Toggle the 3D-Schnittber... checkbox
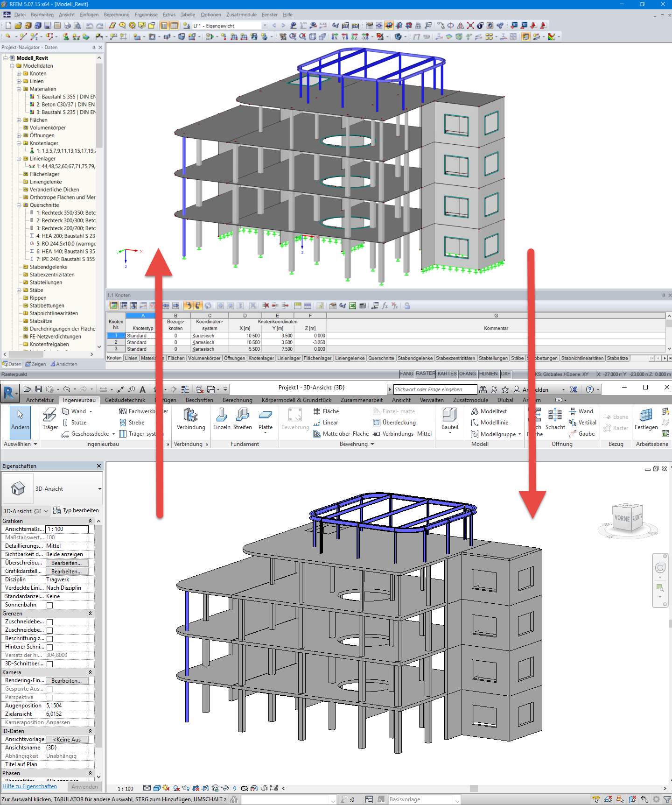 click(49, 664)
